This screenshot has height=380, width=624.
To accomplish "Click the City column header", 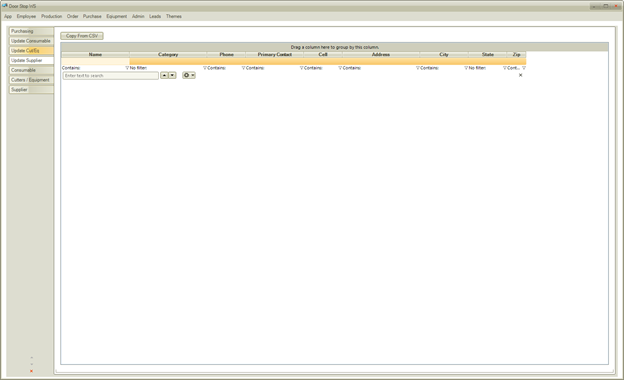I will (444, 55).
